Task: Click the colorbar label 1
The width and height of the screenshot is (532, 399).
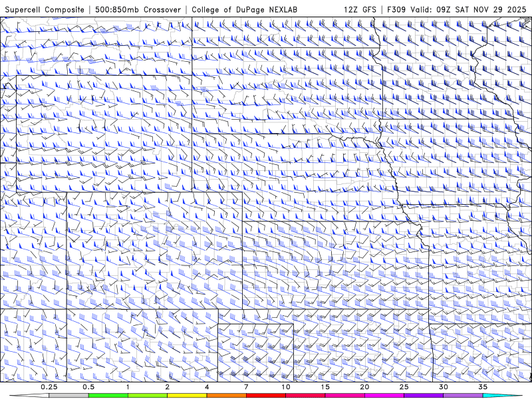Action: click(128, 387)
